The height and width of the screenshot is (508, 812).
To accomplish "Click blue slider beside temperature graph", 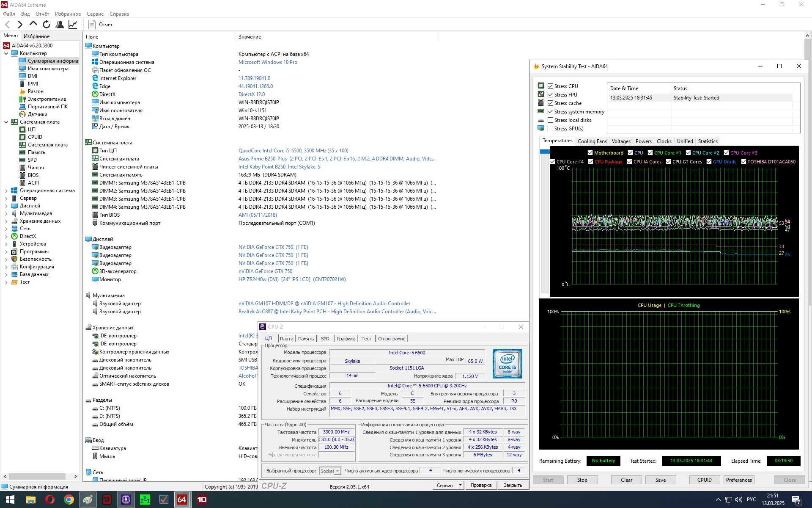I will tap(545, 152).
